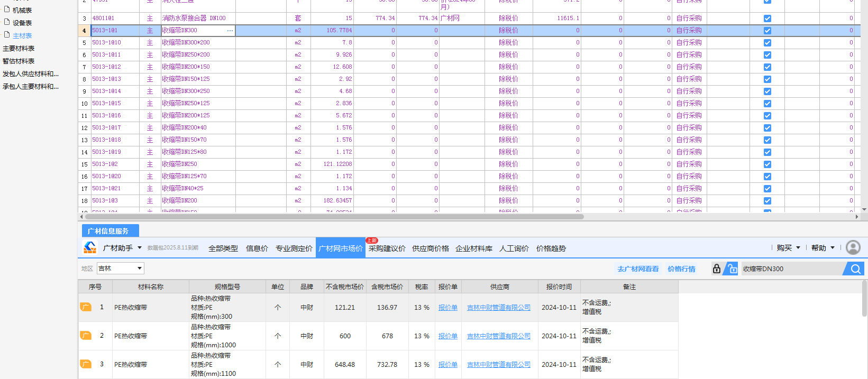Switch to the 信息价 tab

click(x=257, y=248)
